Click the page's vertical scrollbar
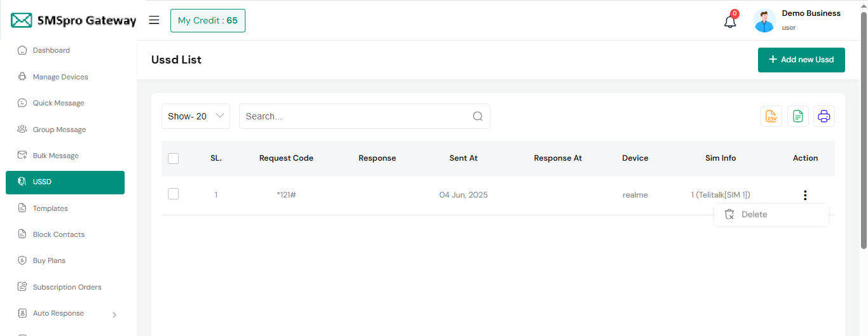The height and width of the screenshot is (336, 868). click(x=863, y=127)
